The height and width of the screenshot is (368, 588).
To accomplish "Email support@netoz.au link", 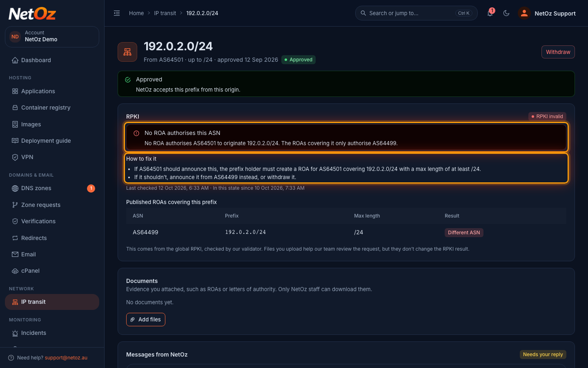I will click(66, 358).
